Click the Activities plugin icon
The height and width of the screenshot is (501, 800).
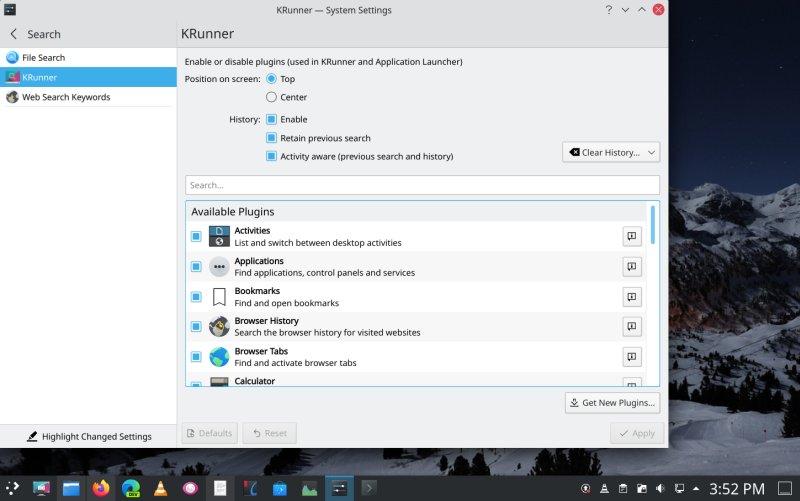[x=219, y=237]
